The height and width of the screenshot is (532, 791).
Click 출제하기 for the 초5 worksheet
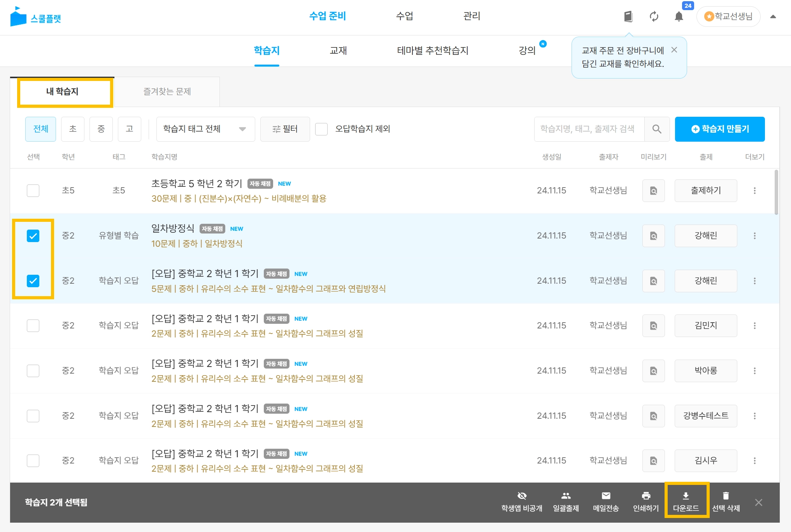tap(705, 191)
